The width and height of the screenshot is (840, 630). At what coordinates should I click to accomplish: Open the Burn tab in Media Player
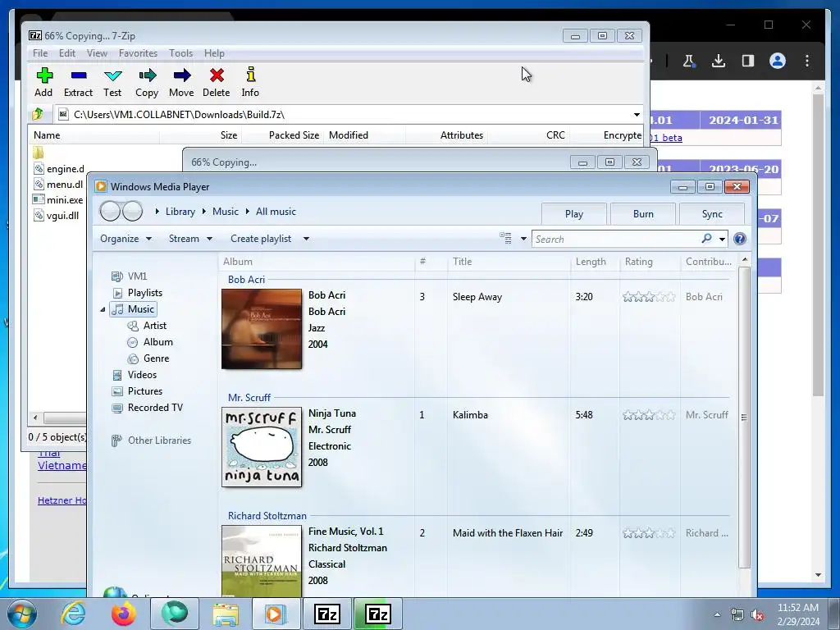coord(643,214)
